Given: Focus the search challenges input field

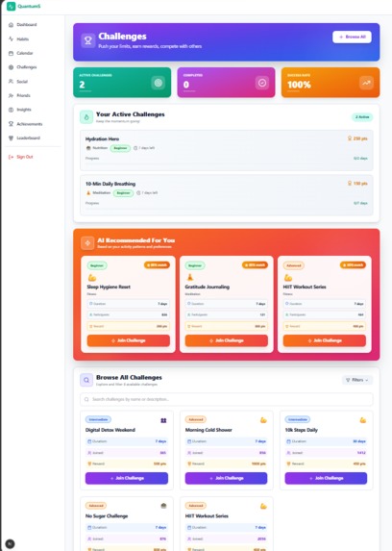Looking at the screenshot, I should 227,399.
